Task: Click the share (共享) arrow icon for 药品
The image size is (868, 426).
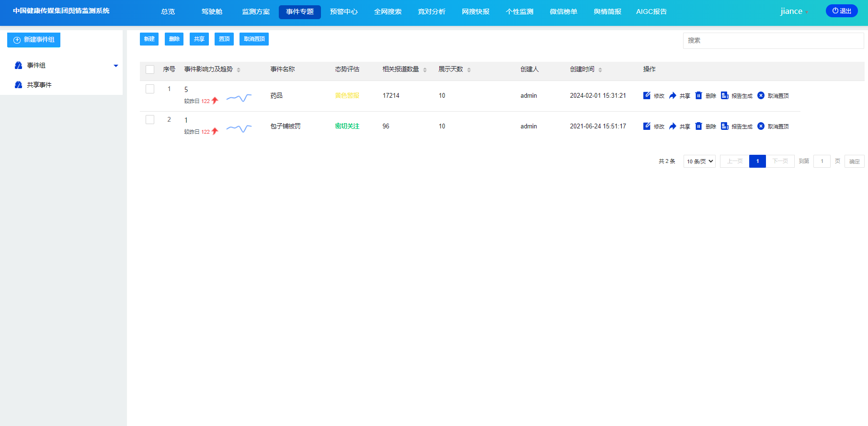Action: pyautogui.click(x=673, y=95)
